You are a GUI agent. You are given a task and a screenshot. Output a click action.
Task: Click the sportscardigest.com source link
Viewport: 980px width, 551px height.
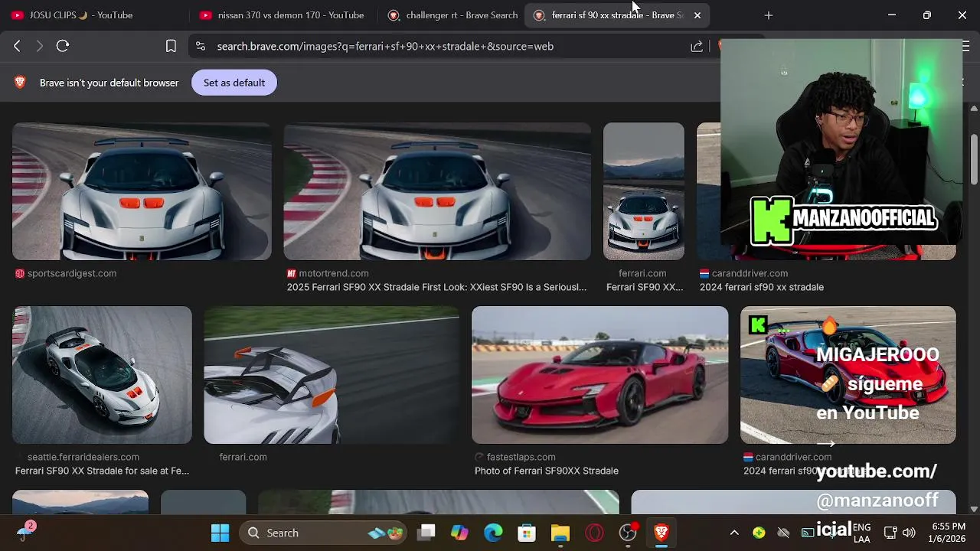click(72, 273)
